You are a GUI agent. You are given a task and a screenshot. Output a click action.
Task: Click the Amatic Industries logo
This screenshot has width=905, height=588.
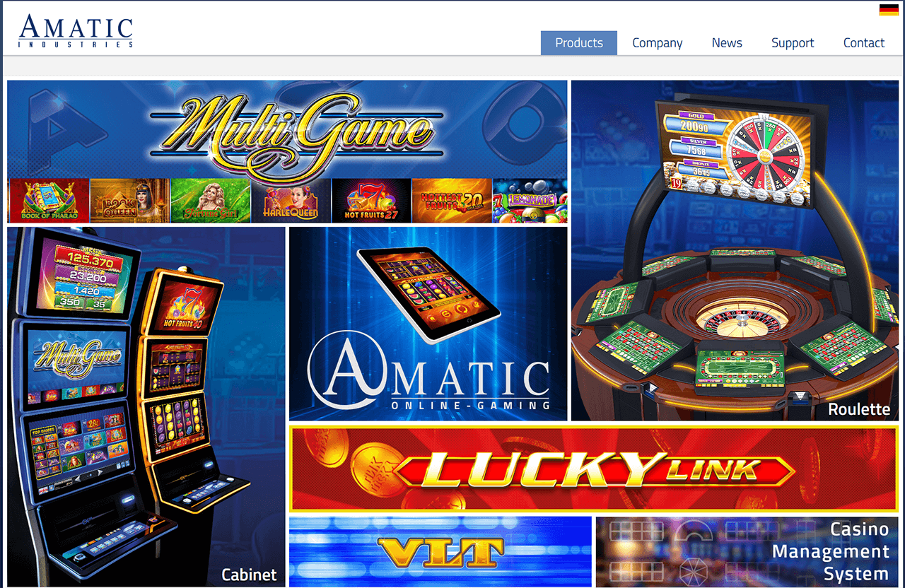coord(76,30)
